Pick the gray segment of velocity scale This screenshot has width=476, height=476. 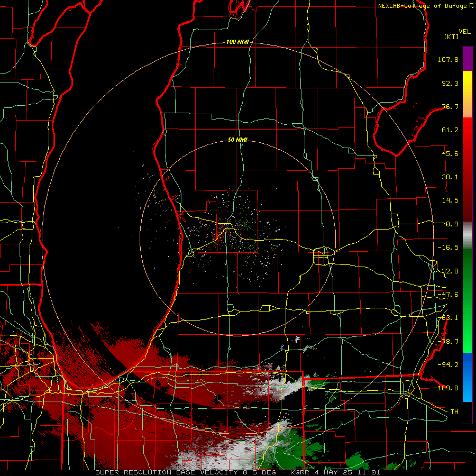[467, 235]
